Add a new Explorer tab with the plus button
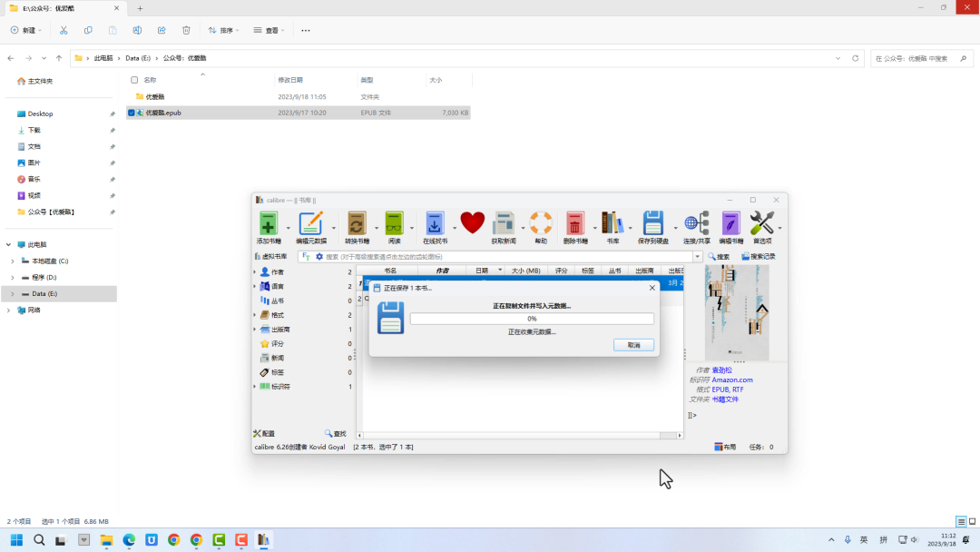 (x=140, y=9)
